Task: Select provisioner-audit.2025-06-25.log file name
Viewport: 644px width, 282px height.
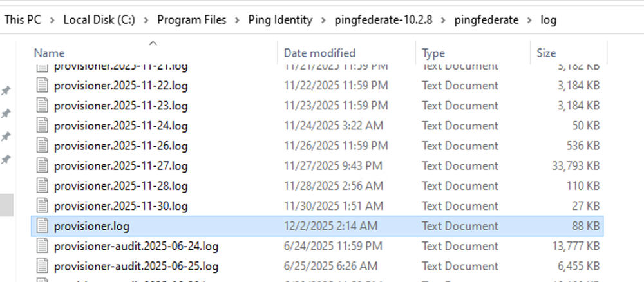Action: [x=136, y=266]
